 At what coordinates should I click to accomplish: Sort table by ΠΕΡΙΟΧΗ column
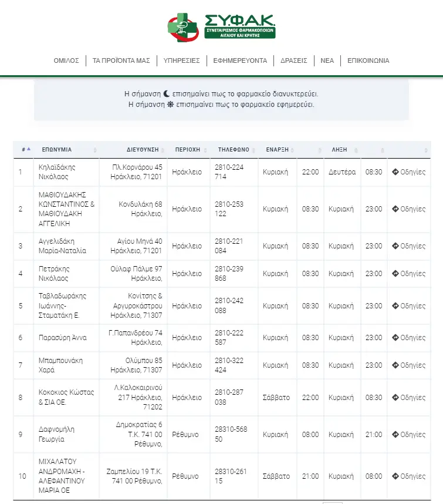189,149
